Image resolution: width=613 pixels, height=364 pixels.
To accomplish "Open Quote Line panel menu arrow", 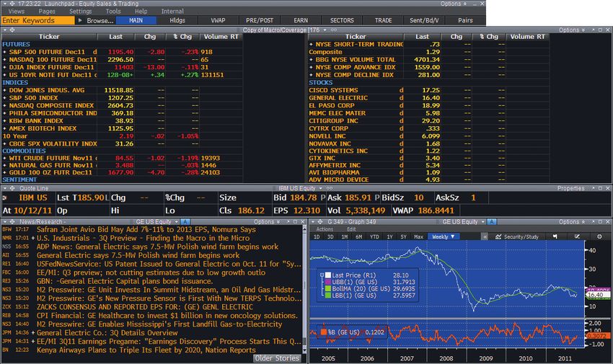I will 5,188.
